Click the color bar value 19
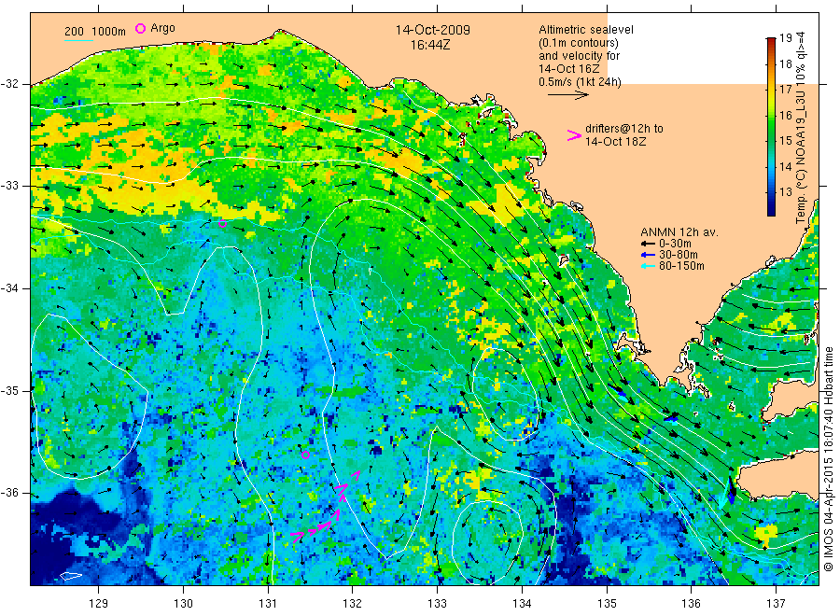 click(785, 38)
